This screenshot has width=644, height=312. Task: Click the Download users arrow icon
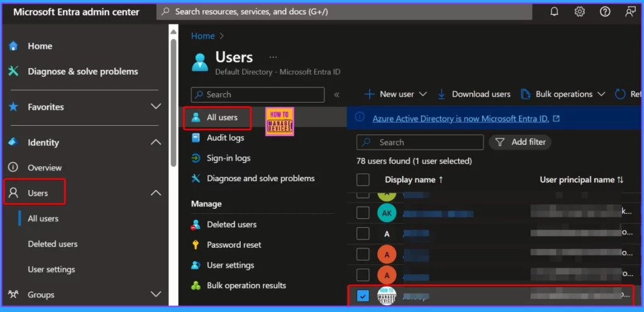click(x=441, y=94)
